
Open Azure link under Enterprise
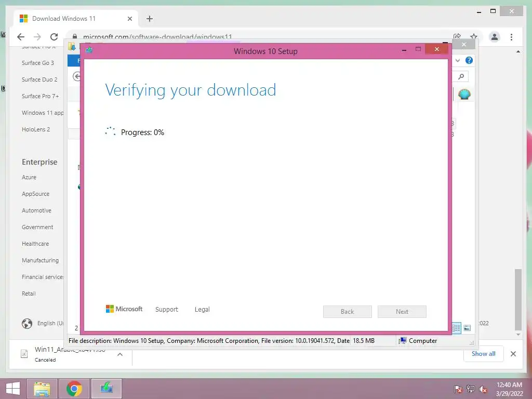pyautogui.click(x=29, y=177)
